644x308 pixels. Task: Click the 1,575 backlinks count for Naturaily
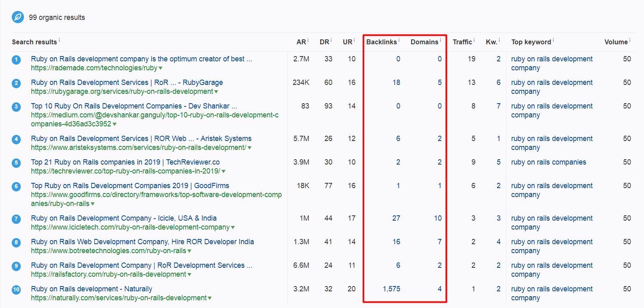tap(391, 289)
